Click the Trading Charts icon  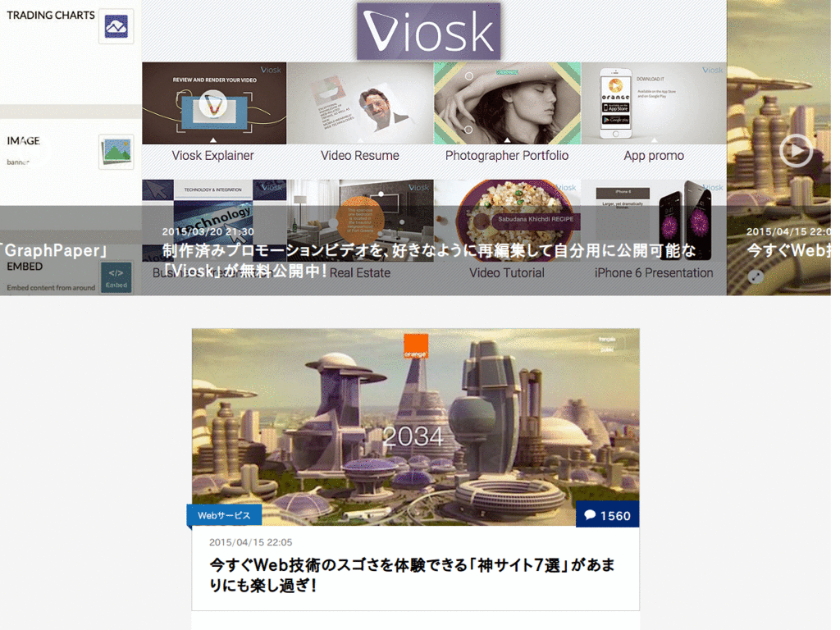tap(116, 26)
